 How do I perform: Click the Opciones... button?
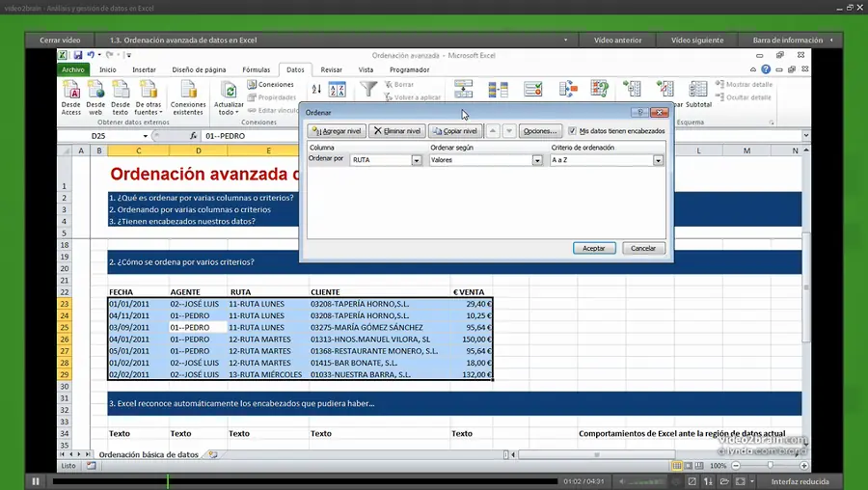coord(540,130)
